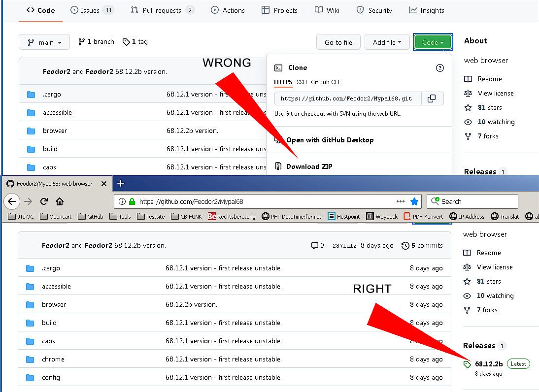Open the chrome folder in lower file list
The image size is (539, 392).
[x=53, y=359]
